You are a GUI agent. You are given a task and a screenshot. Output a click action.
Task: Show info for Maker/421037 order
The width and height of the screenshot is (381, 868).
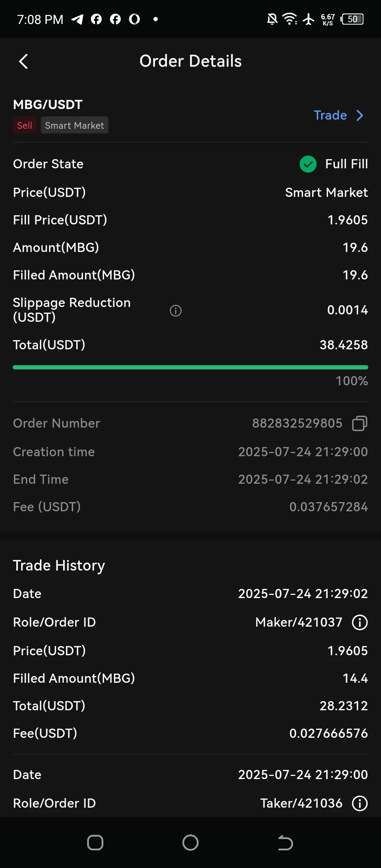[360, 622]
